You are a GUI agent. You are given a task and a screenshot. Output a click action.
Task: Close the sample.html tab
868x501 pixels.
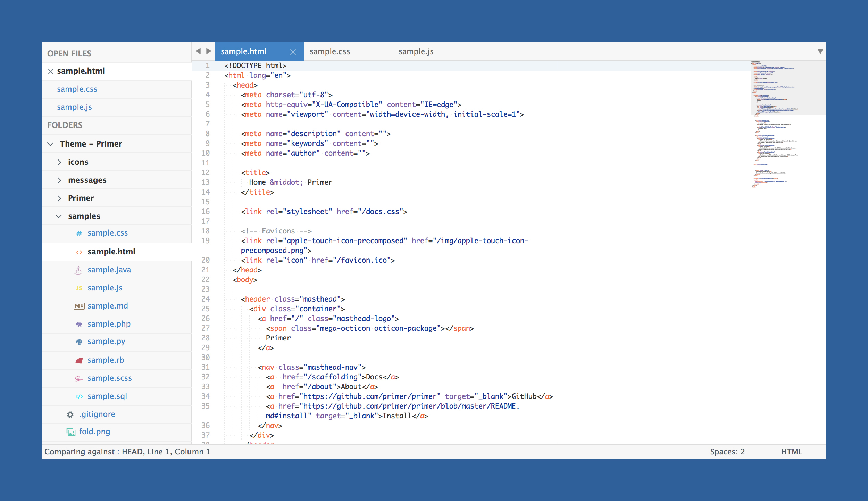click(293, 52)
